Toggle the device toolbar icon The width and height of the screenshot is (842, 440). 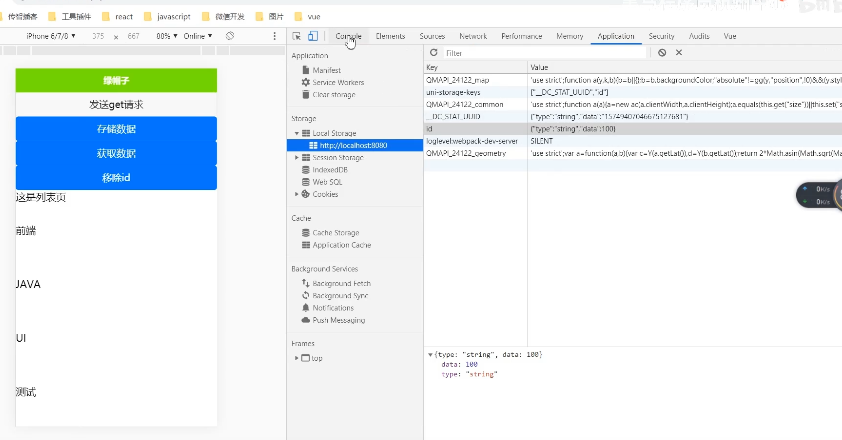point(313,36)
